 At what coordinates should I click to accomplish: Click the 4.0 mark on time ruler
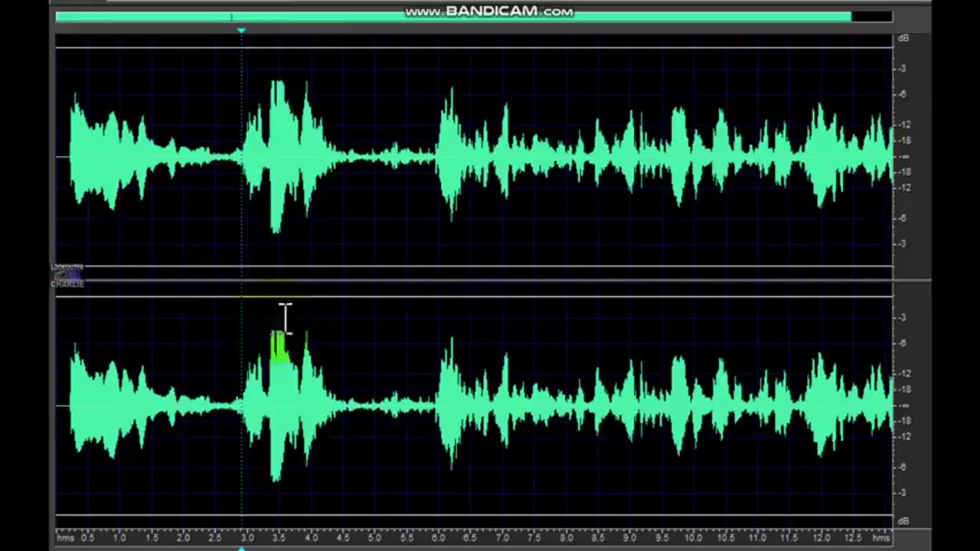tap(311, 538)
